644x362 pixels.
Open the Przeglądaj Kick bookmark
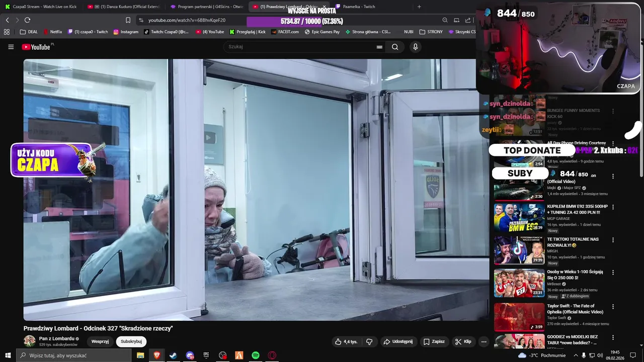tap(248, 32)
